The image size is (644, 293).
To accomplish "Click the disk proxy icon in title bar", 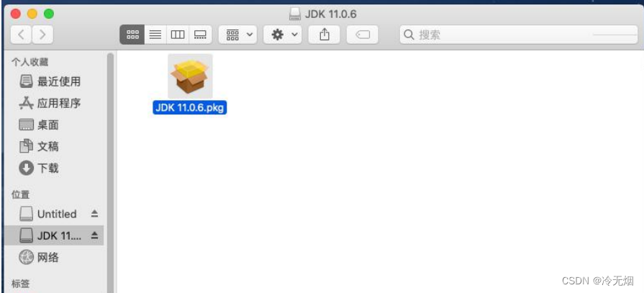I will coord(295,14).
